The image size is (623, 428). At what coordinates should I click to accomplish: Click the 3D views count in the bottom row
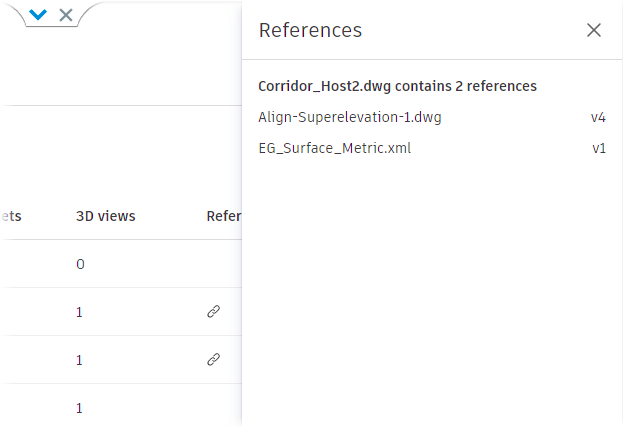[x=80, y=408]
